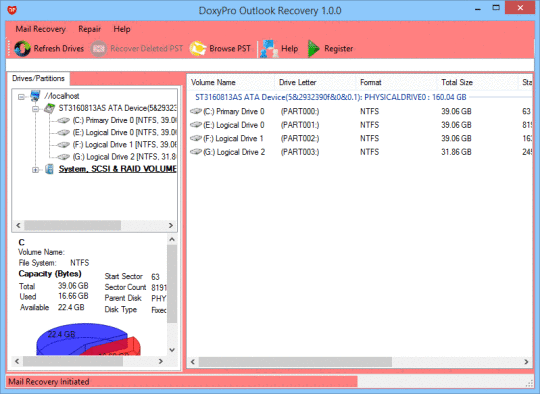Click drive icon of (F:) row in volume list

click(196, 138)
